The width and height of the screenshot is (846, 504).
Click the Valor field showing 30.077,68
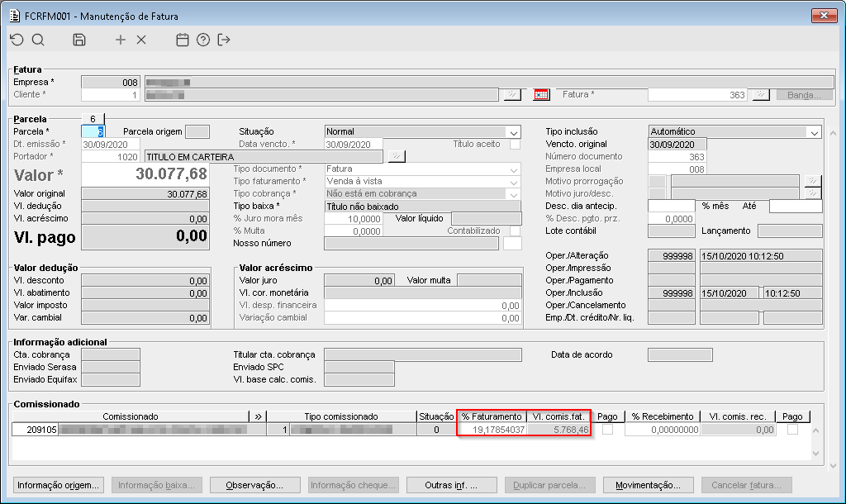point(145,174)
